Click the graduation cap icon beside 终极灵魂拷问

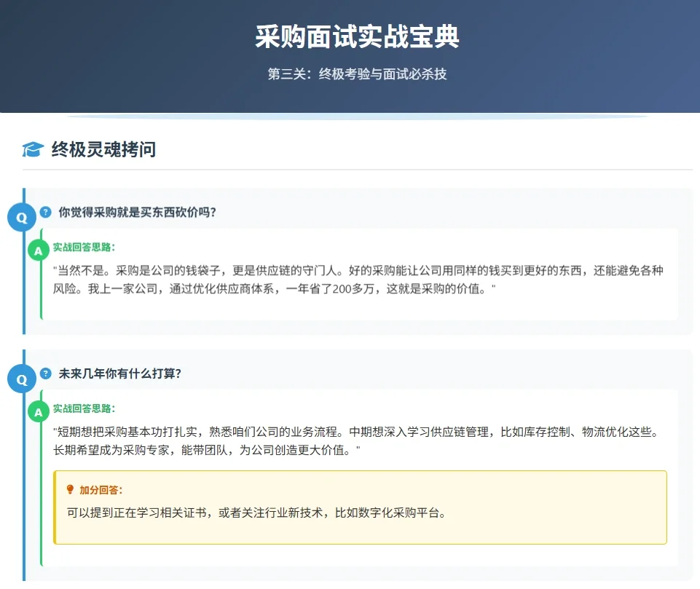click(31, 149)
